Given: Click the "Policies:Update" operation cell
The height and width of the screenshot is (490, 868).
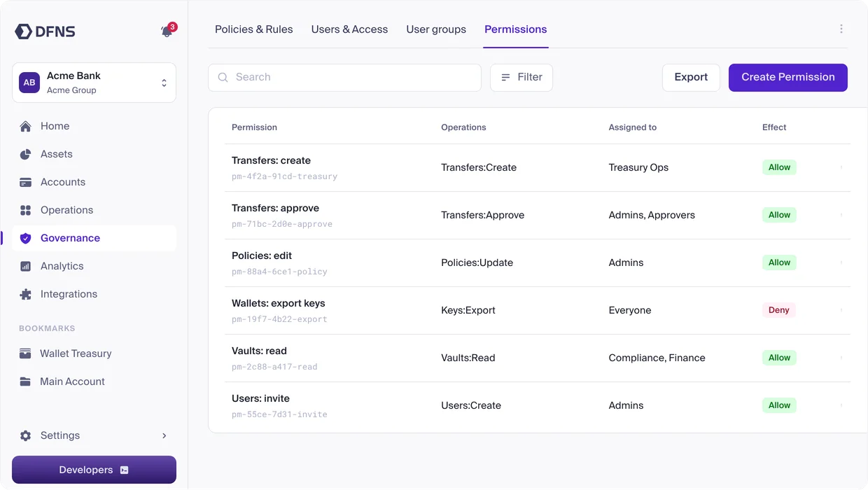Looking at the screenshot, I should (x=477, y=262).
